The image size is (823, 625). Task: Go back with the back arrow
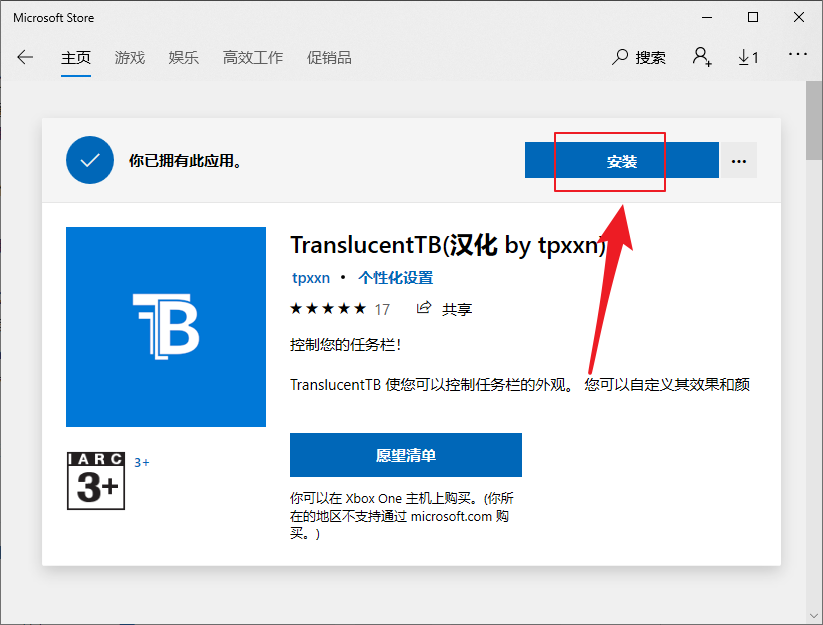click(25, 57)
